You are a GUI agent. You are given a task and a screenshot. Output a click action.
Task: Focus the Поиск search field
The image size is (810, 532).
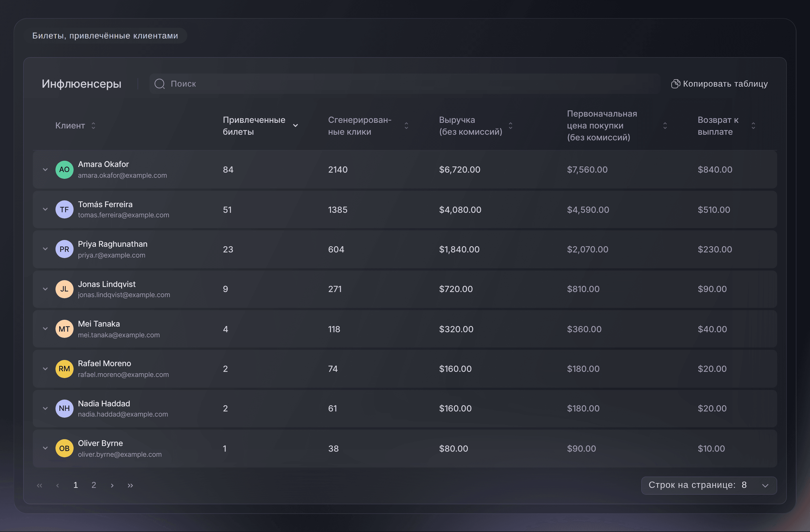pyautogui.click(x=405, y=84)
